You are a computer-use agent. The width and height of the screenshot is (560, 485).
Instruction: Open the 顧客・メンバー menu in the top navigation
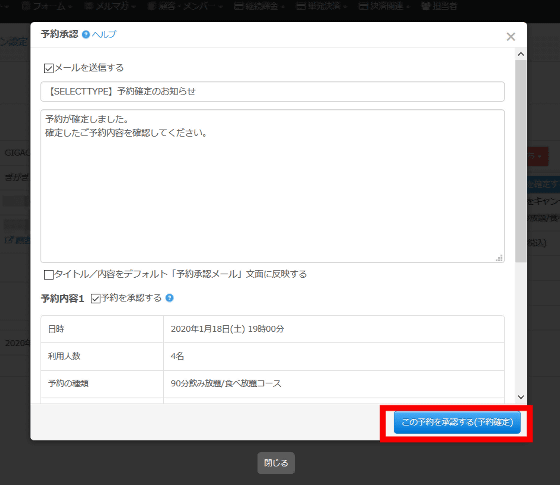(185, 6)
